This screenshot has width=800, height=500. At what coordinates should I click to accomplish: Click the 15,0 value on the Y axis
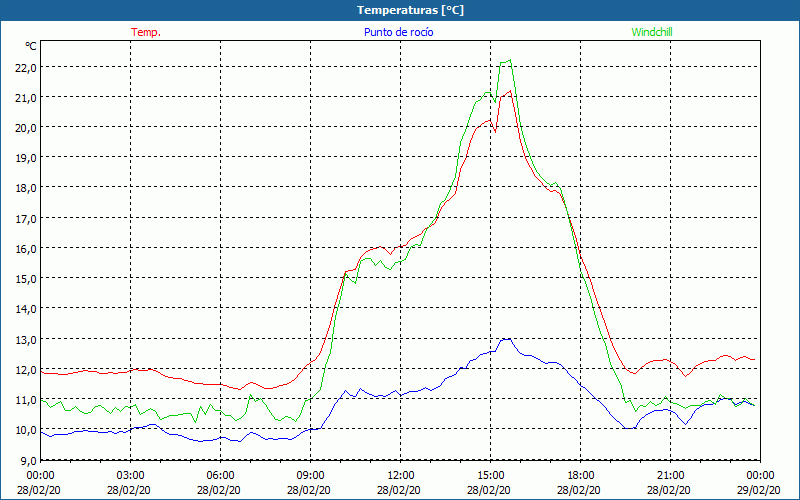coord(26,279)
